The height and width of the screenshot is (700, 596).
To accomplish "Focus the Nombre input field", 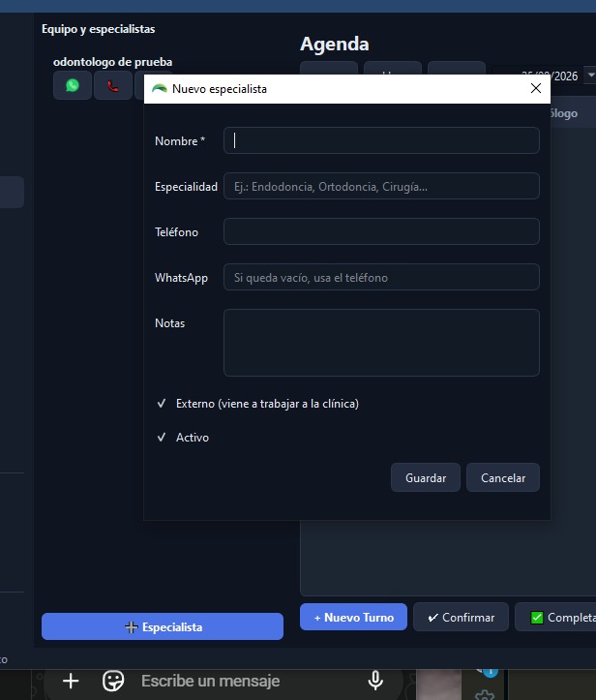I will [381, 140].
